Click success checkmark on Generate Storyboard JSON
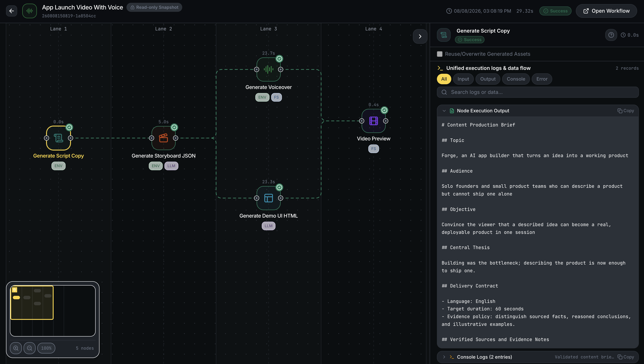This screenshot has height=364, width=644. tap(174, 127)
